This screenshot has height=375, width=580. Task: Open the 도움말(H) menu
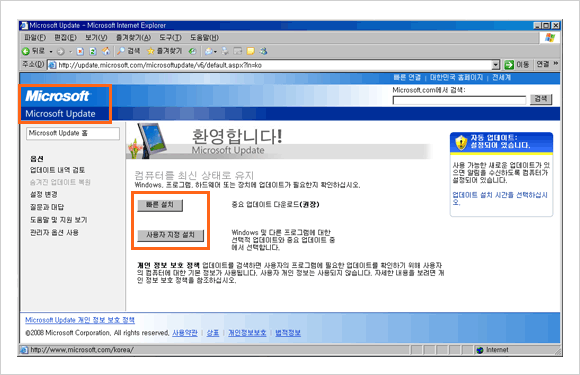(204, 37)
